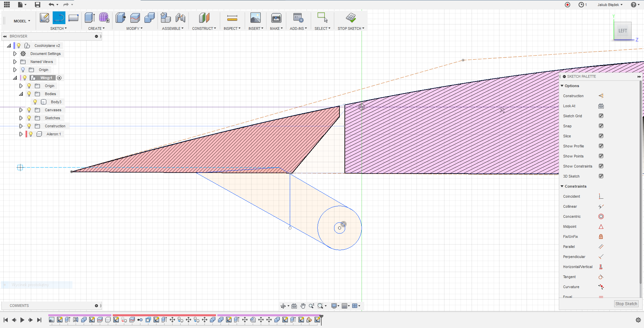The height and width of the screenshot is (328, 644).
Task: Click the Add-Ins scripts icon
Action: 298,18
